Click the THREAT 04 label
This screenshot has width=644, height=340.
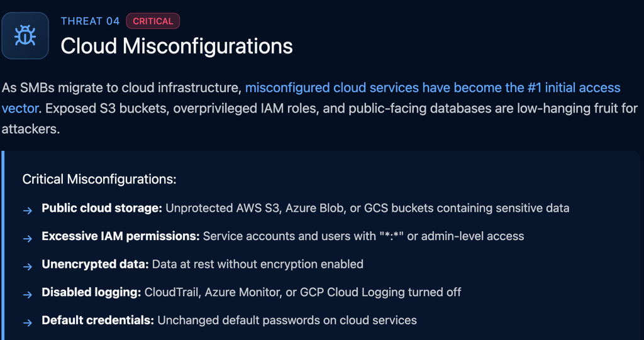pyautogui.click(x=90, y=21)
